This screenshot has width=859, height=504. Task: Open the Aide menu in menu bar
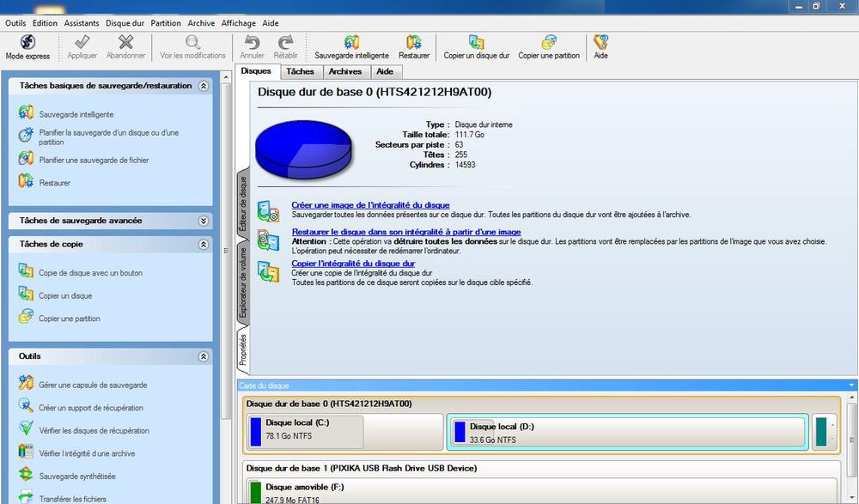tap(271, 23)
